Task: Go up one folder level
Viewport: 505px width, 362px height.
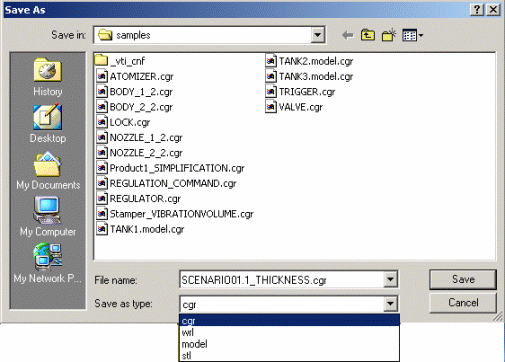Action: click(368, 35)
